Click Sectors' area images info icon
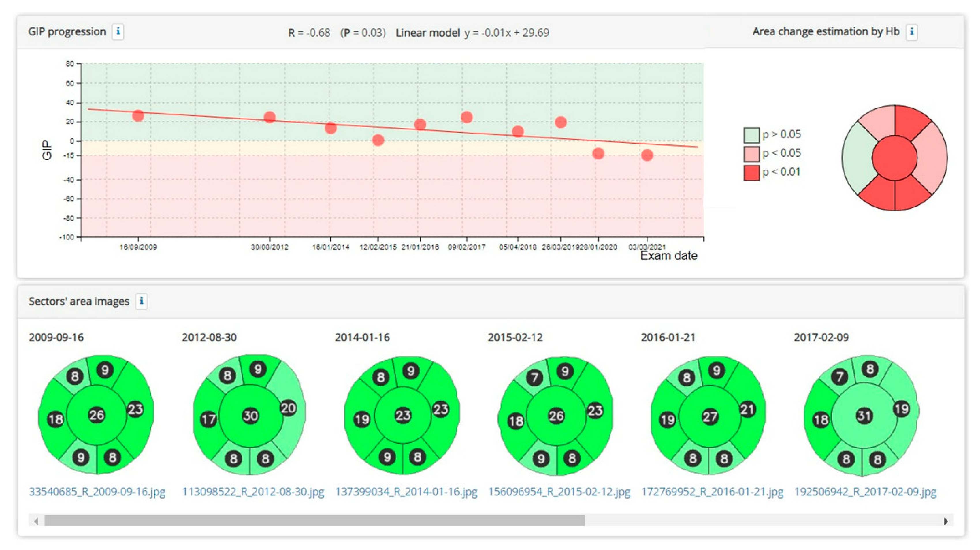The image size is (980, 550). (x=142, y=301)
